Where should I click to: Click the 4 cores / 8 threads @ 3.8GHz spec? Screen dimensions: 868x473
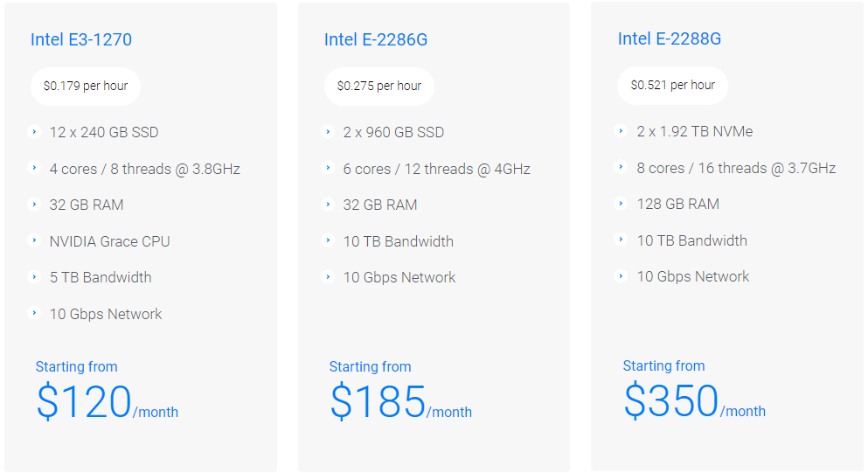144,169
